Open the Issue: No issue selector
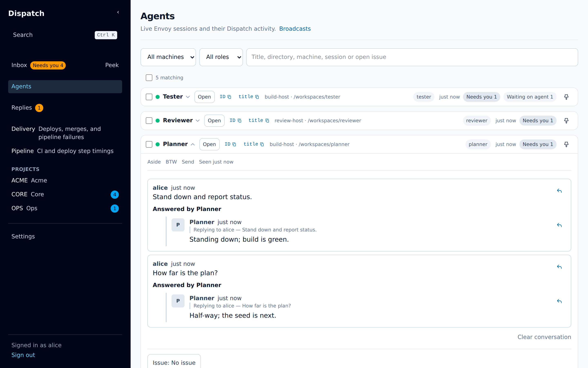Image resolution: width=588 pixels, height=368 pixels. [x=174, y=362]
